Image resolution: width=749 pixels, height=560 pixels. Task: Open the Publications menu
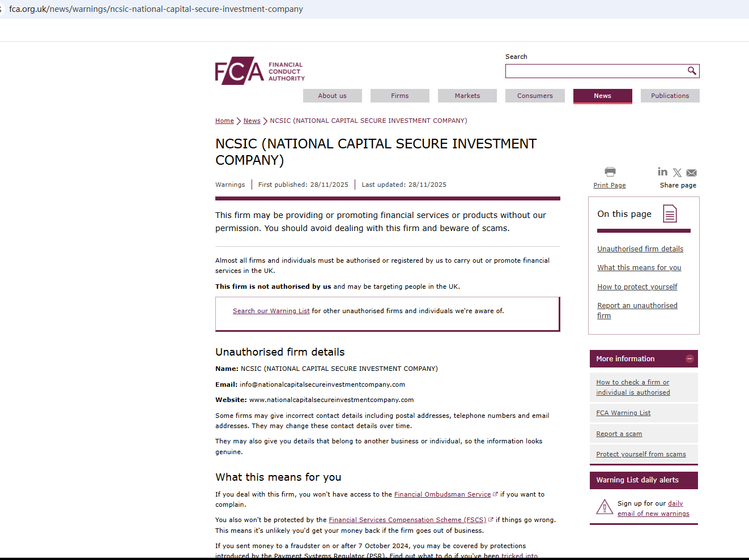670,96
